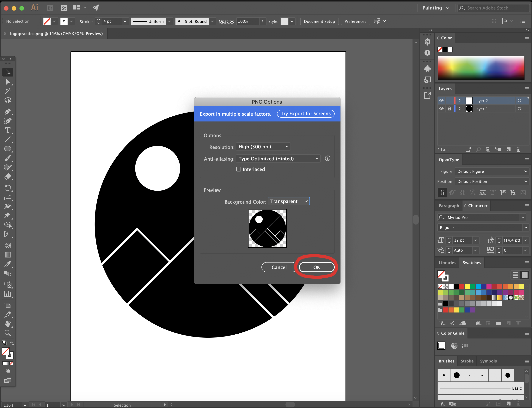Select the Paintbrush tool

(8, 158)
